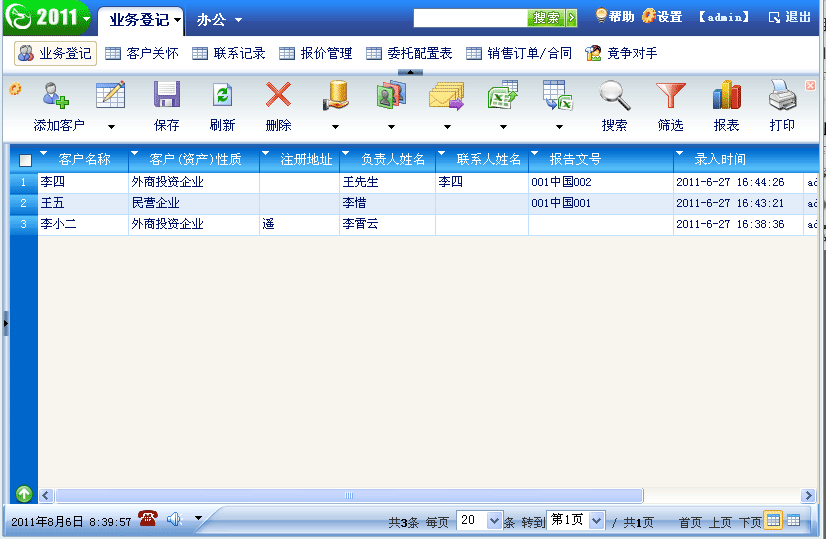The image size is (826, 539).
Task: Click the Add Customer (添加客户) icon
Action: point(56,95)
